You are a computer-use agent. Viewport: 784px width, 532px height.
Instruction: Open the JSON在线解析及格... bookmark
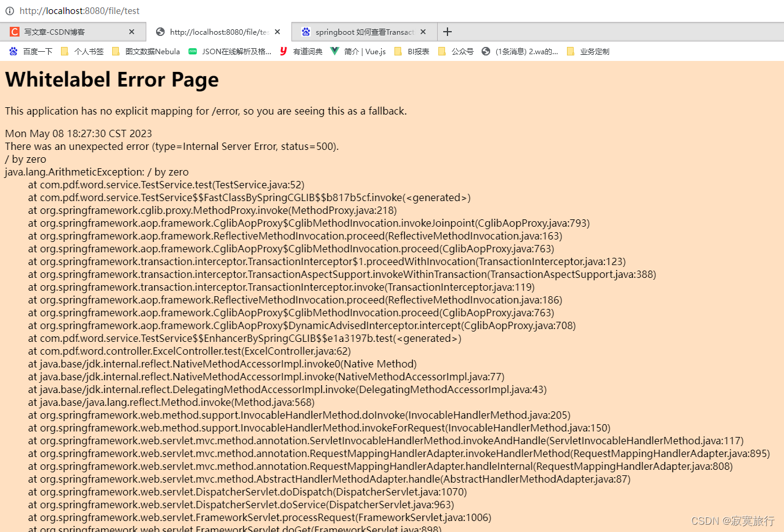coord(230,52)
